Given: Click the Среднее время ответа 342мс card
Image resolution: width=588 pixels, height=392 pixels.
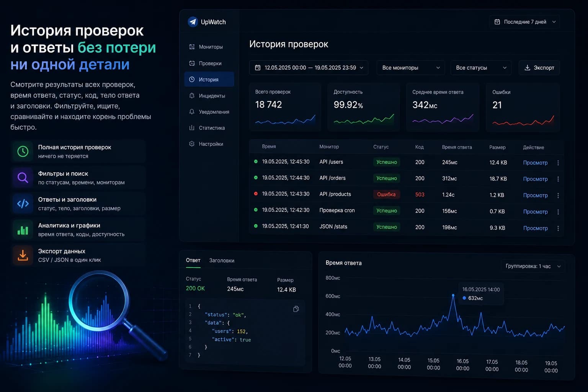Looking at the screenshot, I should pyautogui.click(x=443, y=107).
